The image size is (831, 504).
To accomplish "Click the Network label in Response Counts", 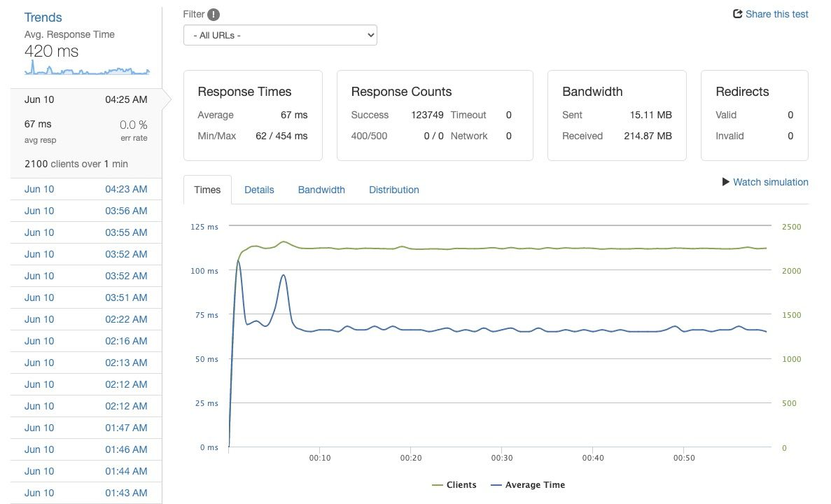I will [469, 136].
